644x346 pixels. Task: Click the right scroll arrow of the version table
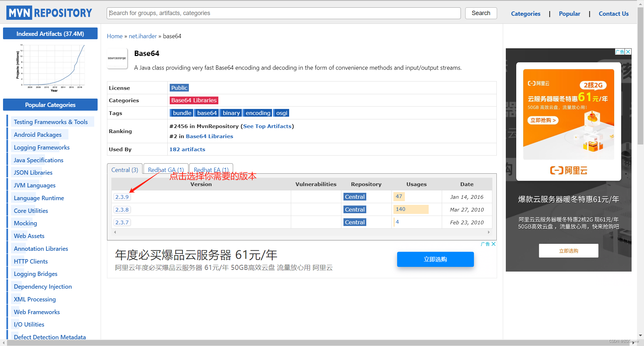pyautogui.click(x=489, y=232)
